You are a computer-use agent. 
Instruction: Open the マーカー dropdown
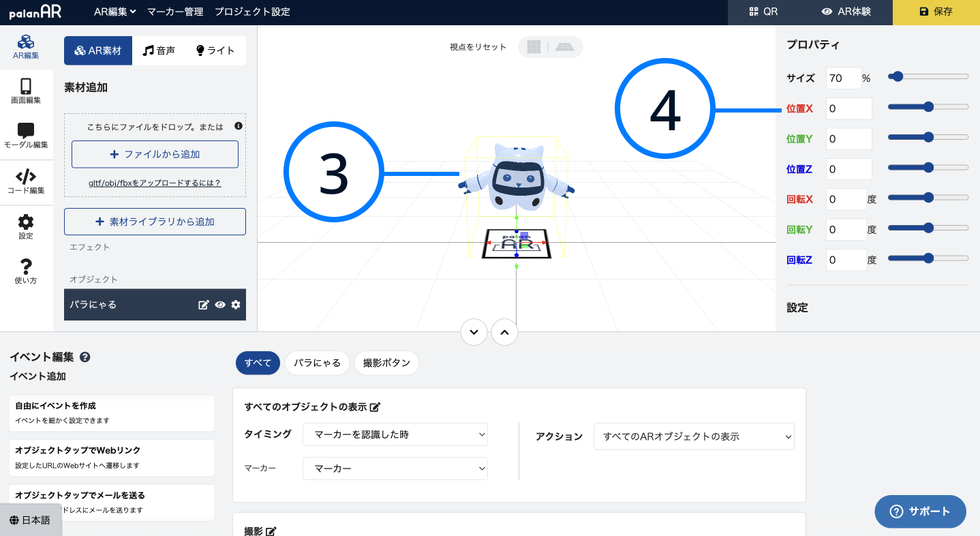pyautogui.click(x=395, y=468)
